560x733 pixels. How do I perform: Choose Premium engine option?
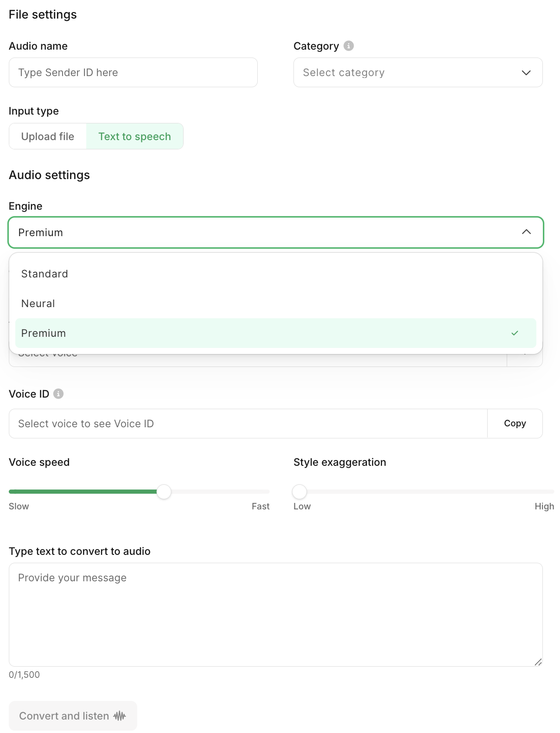(275, 333)
